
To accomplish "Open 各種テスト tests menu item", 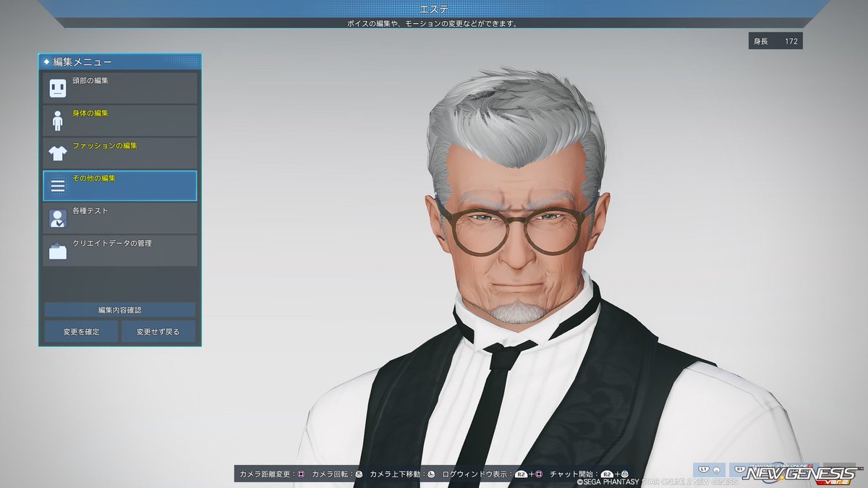I will (x=120, y=218).
